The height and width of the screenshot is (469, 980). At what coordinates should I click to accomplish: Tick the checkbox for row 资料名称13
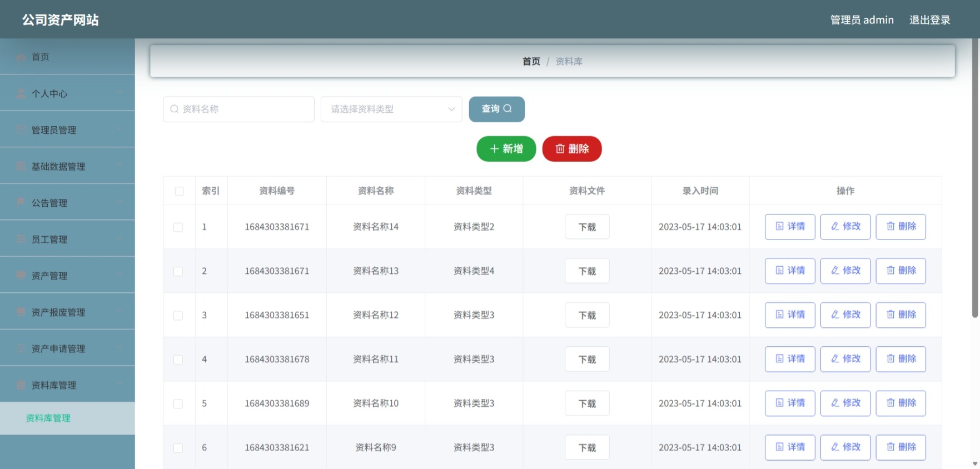point(178,271)
